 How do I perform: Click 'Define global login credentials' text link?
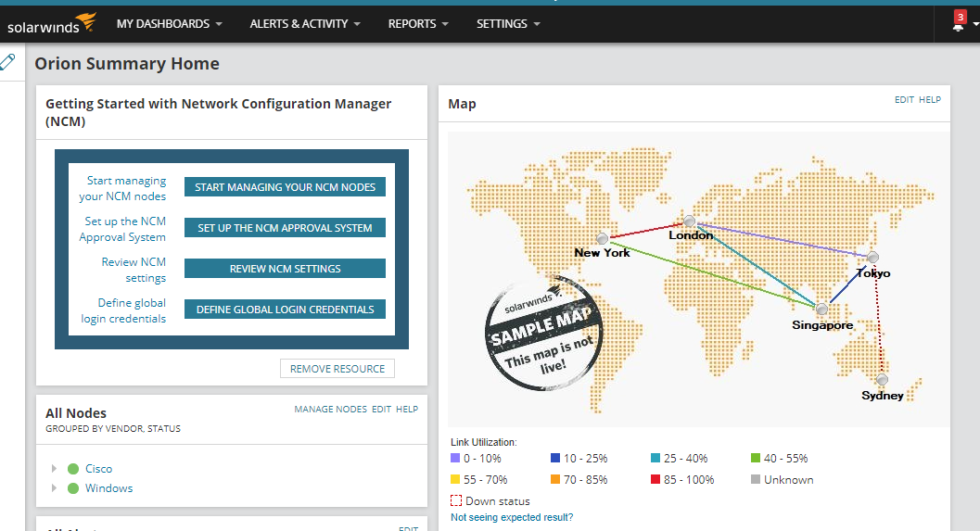tap(123, 310)
